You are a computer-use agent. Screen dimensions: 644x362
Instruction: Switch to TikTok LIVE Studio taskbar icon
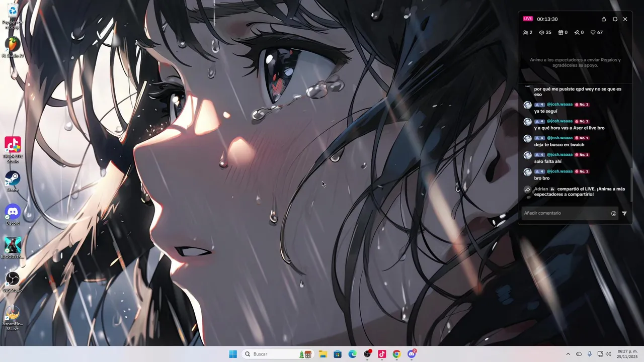click(382, 354)
